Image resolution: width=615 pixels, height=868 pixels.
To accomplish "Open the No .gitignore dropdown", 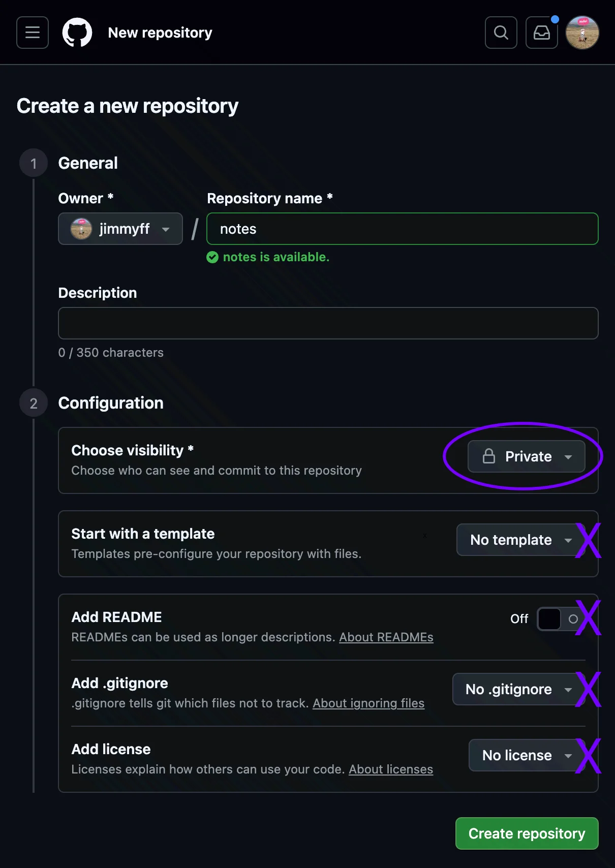I will pos(516,689).
